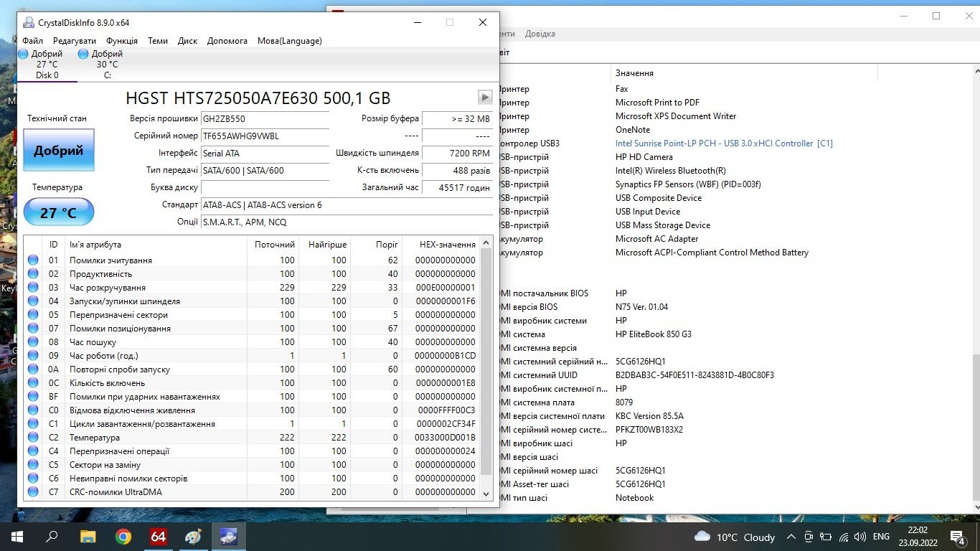The width and height of the screenshot is (980, 551).
Task: Click the Intel USB 3.0 xHCI Controller link
Action: click(x=724, y=143)
